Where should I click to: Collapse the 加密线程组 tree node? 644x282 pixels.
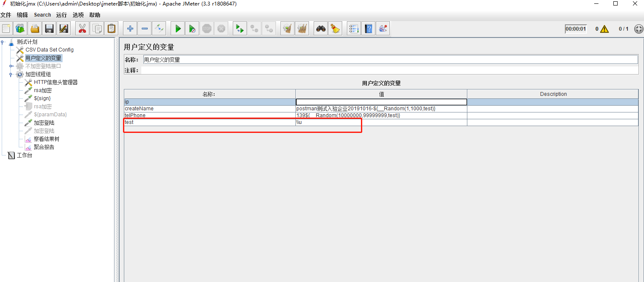tap(10, 74)
